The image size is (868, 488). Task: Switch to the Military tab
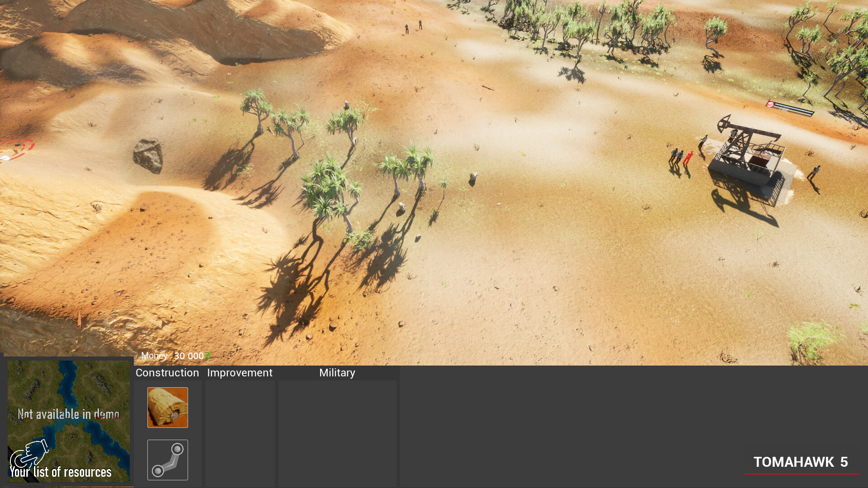pyautogui.click(x=337, y=373)
